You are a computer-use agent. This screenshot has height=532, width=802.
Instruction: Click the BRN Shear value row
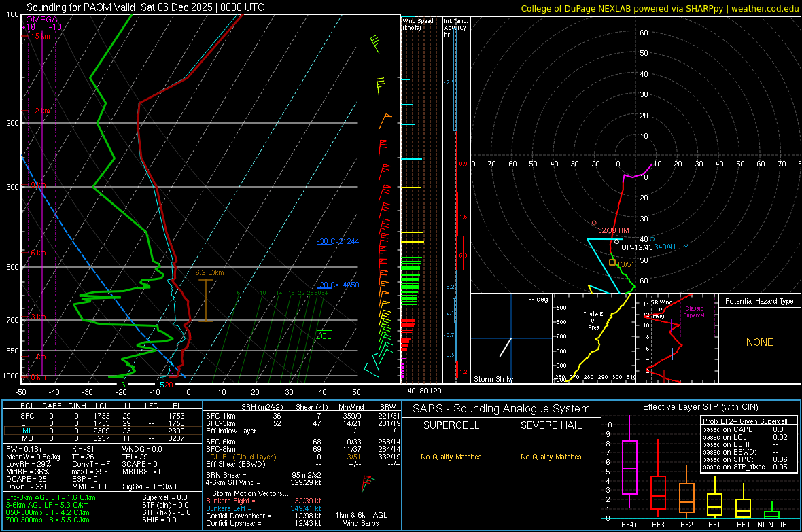pyautogui.click(x=264, y=475)
